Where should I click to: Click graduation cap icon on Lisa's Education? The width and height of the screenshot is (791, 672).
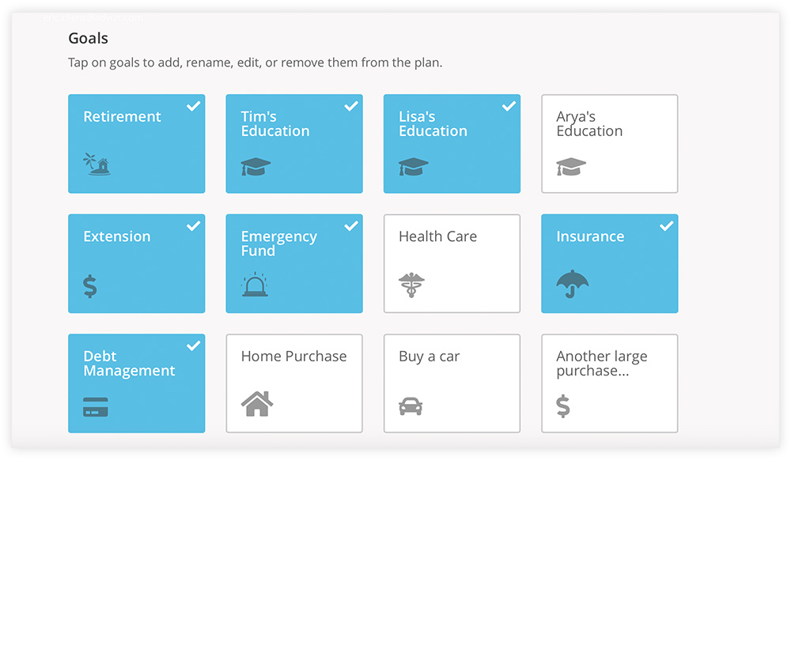[414, 166]
